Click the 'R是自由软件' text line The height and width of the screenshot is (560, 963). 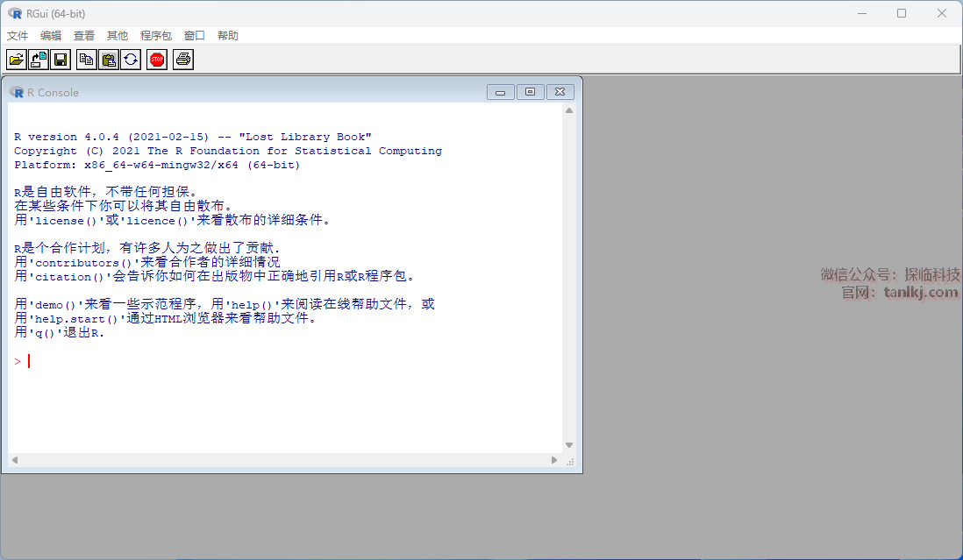point(106,192)
